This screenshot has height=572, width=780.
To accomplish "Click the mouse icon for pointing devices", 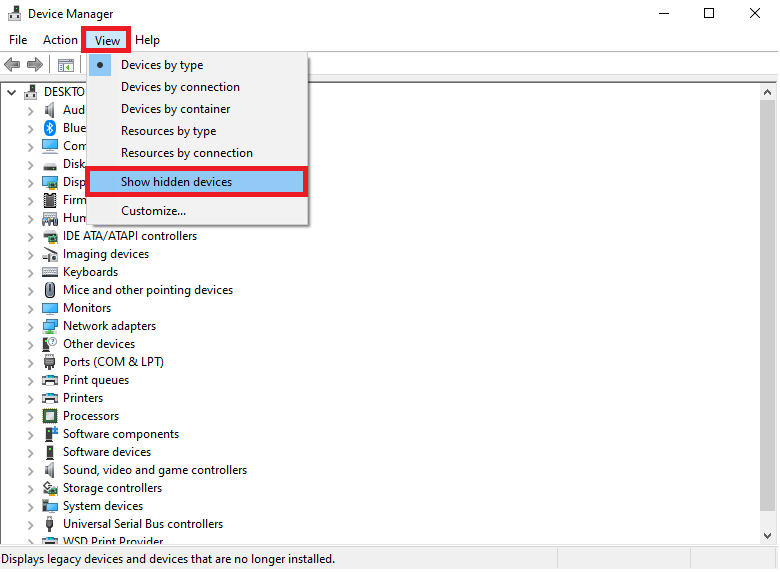I will pos(50,290).
